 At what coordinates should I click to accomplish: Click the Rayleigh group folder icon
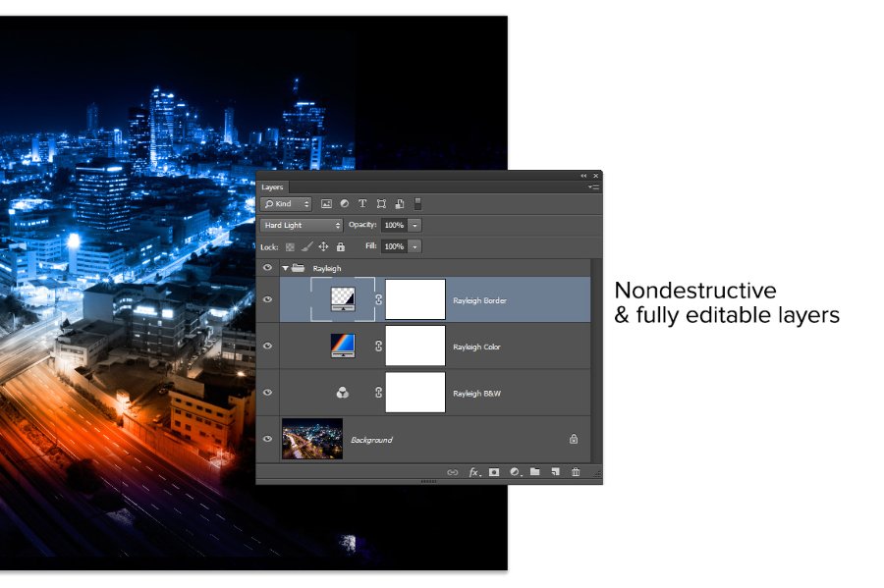pyautogui.click(x=299, y=268)
